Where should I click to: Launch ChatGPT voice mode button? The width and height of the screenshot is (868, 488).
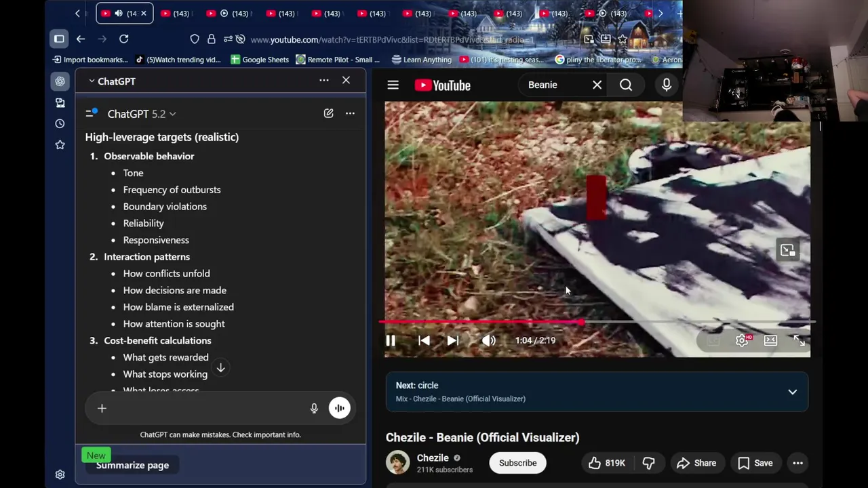(x=339, y=408)
